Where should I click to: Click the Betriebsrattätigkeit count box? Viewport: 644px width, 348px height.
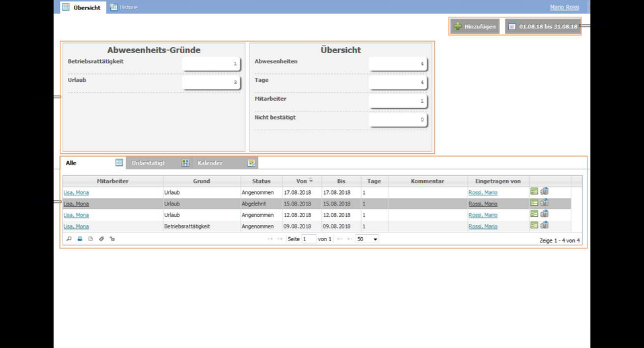tap(211, 64)
